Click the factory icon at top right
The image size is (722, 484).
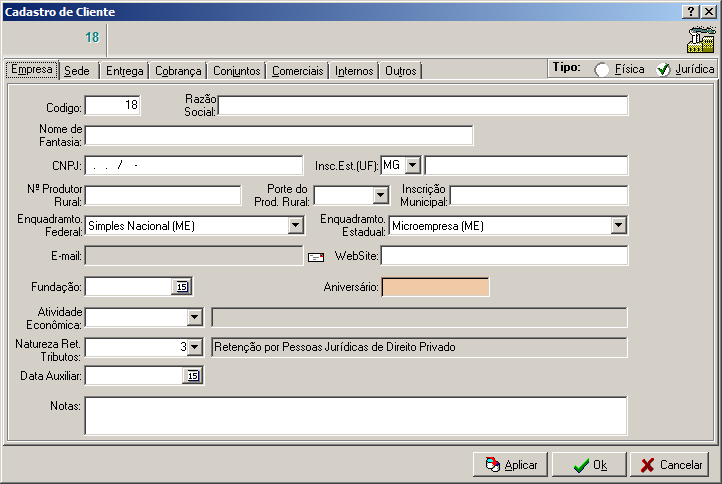(x=700, y=39)
